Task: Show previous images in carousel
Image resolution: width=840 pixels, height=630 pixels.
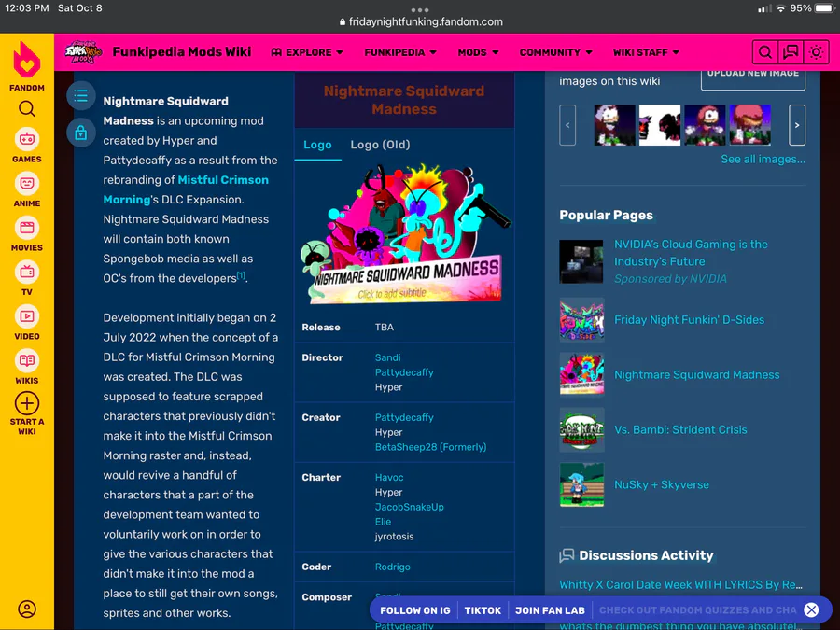Action: tap(567, 125)
